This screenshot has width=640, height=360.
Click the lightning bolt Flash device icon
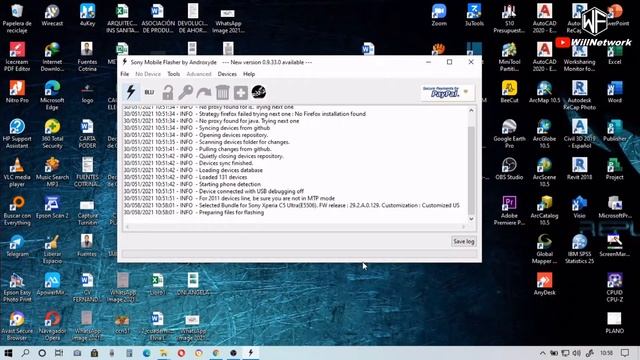pyautogui.click(x=131, y=92)
